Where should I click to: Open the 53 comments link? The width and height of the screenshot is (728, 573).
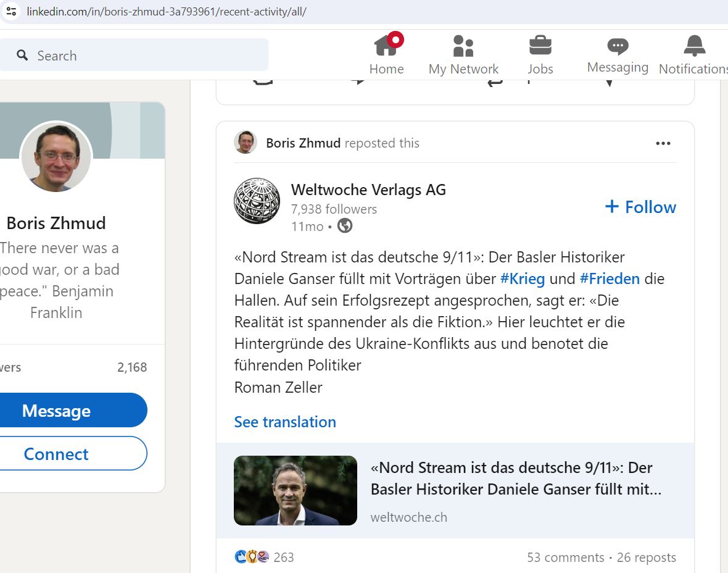(x=566, y=557)
